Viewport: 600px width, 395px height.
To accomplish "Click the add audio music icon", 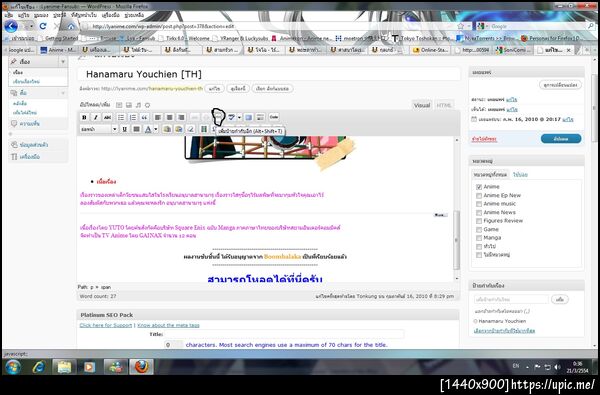I will (x=138, y=105).
